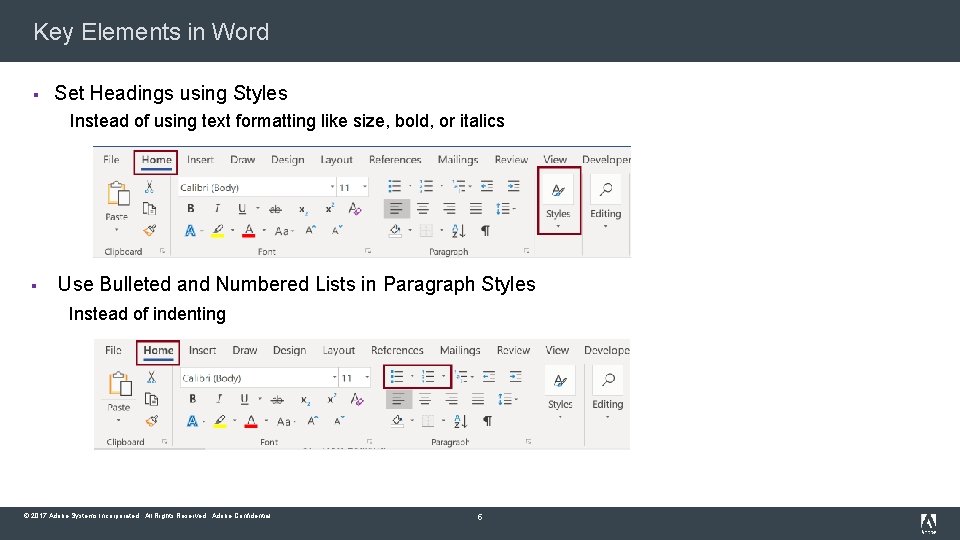Expand Styles dropdown arrow in Set Headings ribbon
Image resolution: width=960 pixels, height=540 pixels.
click(x=558, y=227)
